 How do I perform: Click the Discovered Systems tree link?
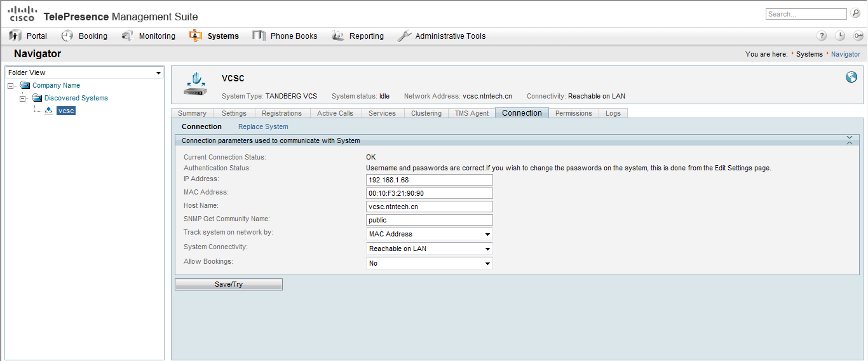(76, 98)
